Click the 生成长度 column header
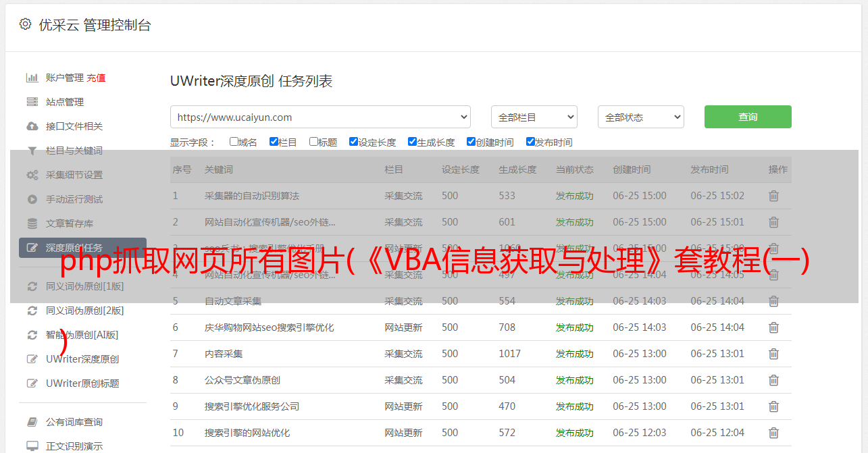This screenshot has height=453, width=868. [x=517, y=169]
